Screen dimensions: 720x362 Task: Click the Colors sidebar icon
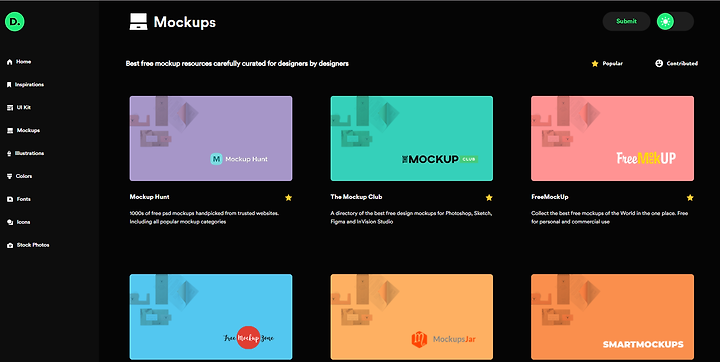[x=10, y=176]
